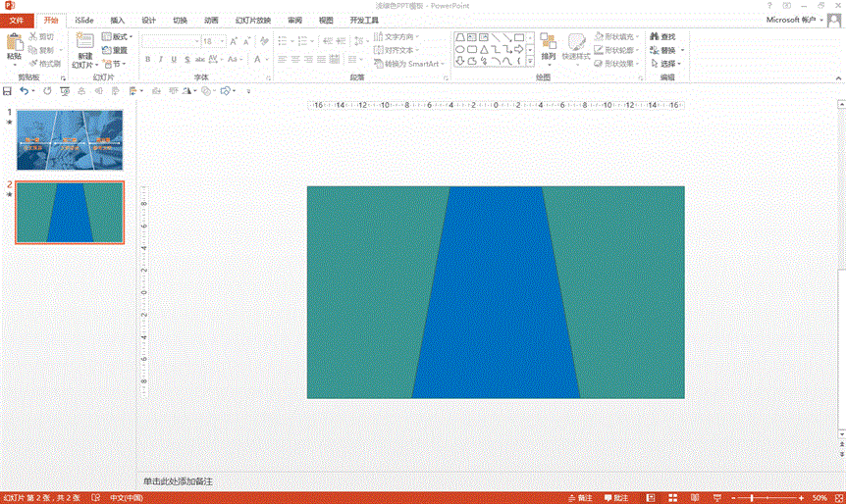Toggle Italic formatting
The height and width of the screenshot is (504, 846).
click(160, 60)
